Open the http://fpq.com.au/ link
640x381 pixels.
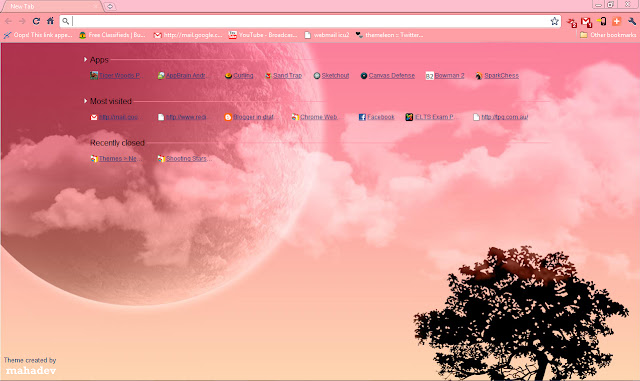pos(504,117)
